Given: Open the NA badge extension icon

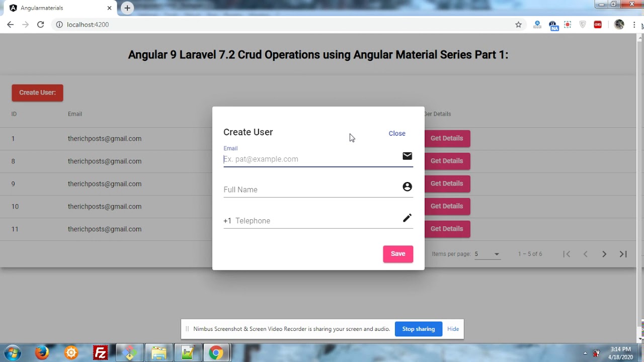Looking at the screenshot, I should click(x=553, y=25).
